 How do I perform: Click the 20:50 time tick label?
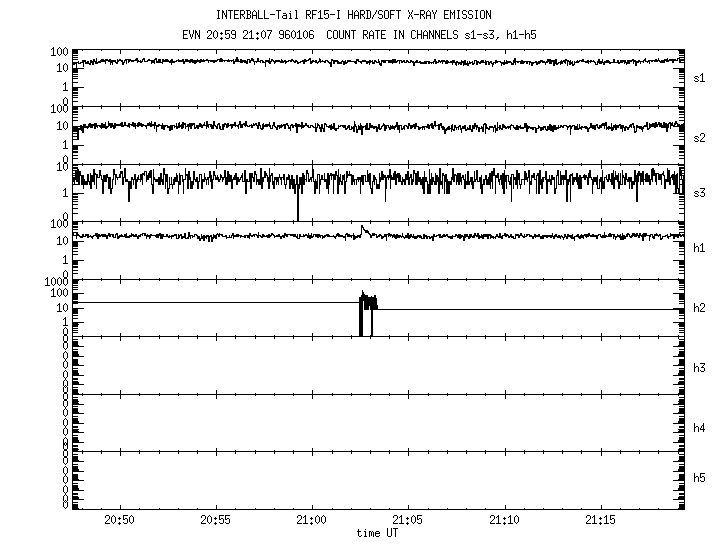pyautogui.click(x=119, y=521)
